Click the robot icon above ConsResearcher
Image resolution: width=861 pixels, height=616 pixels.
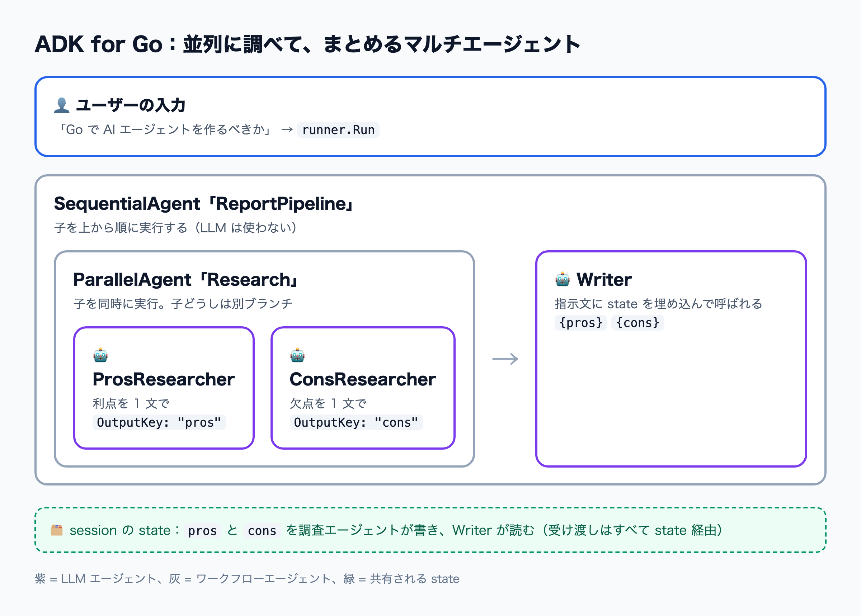pos(297,355)
